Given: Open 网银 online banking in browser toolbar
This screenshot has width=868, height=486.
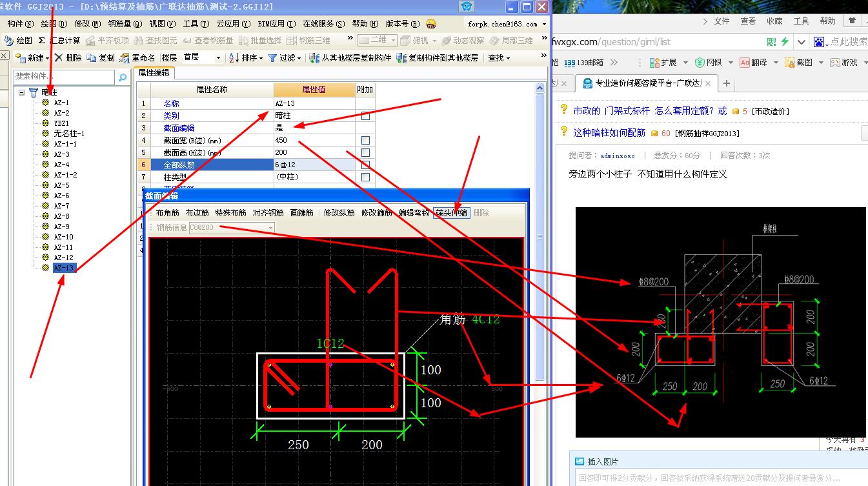Looking at the screenshot, I should [708, 63].
